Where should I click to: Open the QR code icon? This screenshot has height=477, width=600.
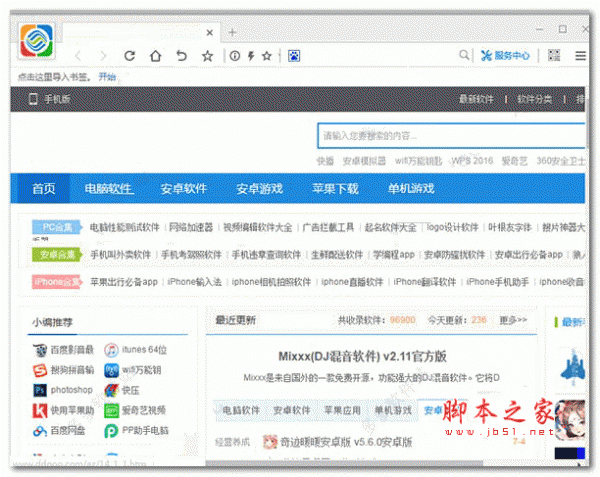(554, 55)
